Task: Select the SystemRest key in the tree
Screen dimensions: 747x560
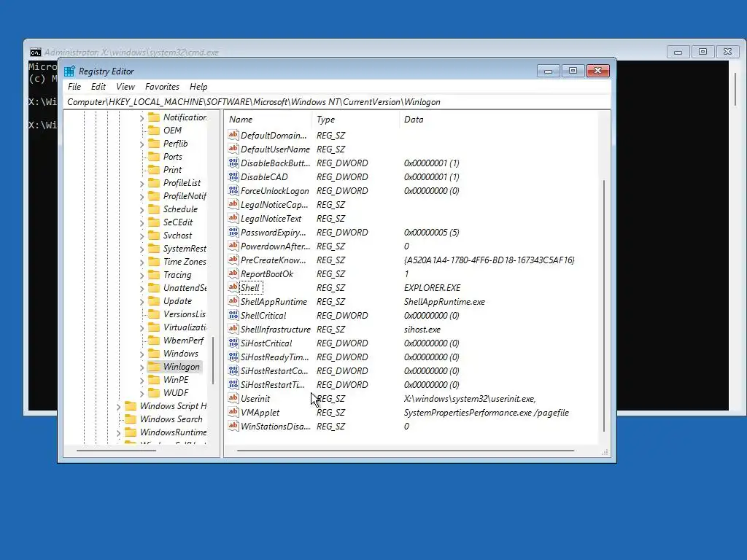Action: coord(185,248)
